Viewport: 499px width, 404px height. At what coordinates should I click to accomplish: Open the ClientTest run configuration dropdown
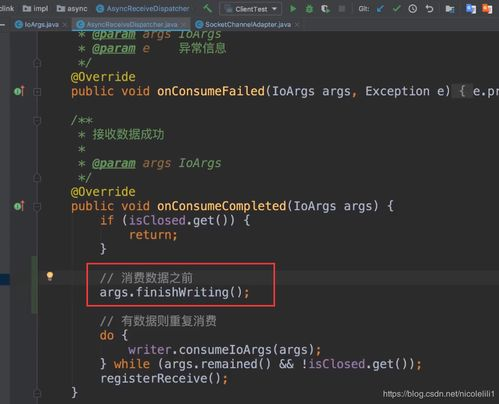point(251,9)
